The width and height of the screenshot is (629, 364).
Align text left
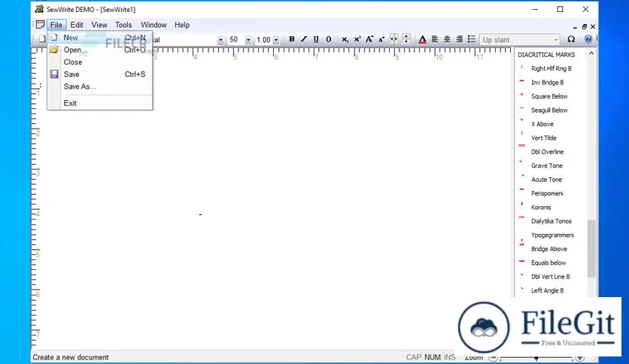[x=435, y=39]
